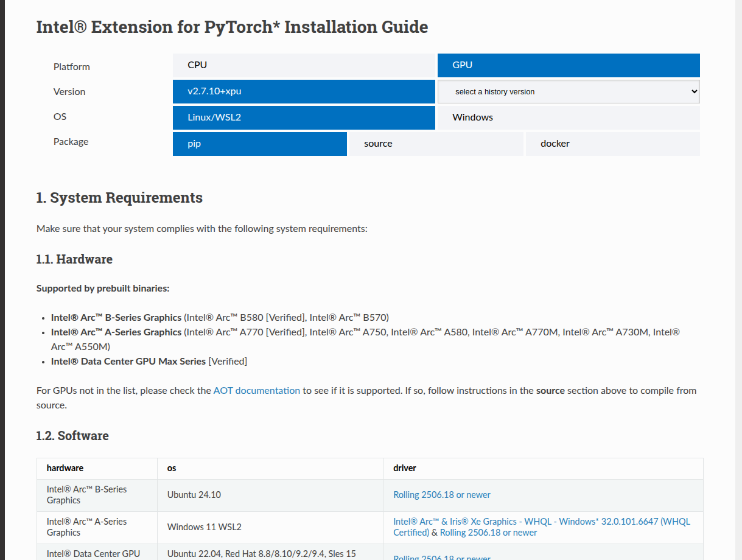This screenshot has width=742, height=560.
Task: Select the Linux/WSL2 OS option
Action: pyautogui.click(x=304, y=117)
